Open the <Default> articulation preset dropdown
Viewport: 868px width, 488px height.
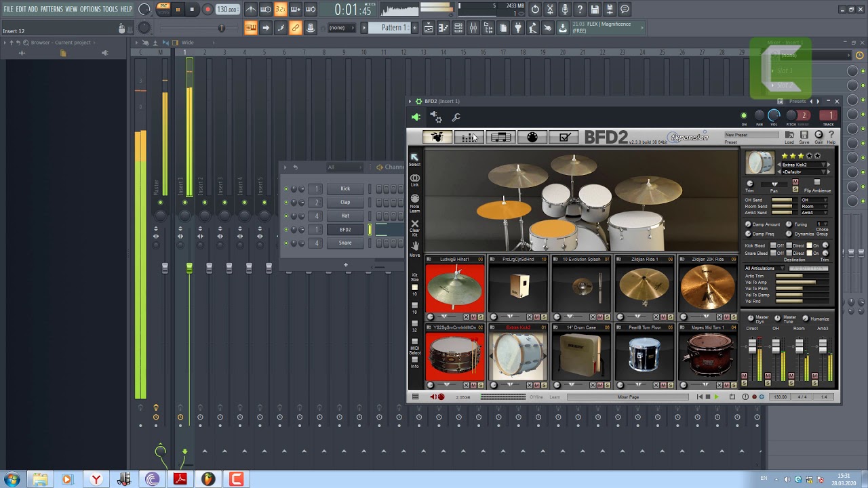tap(804, 171)
